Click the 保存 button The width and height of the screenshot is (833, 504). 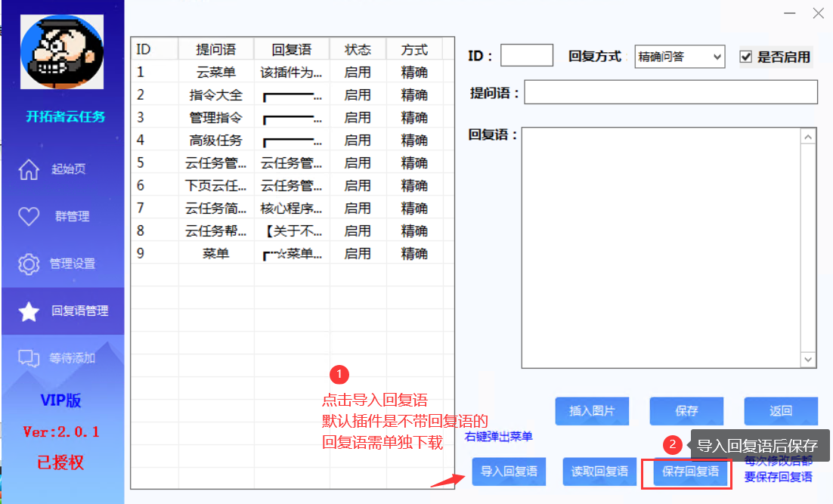(x=686, y=411)
